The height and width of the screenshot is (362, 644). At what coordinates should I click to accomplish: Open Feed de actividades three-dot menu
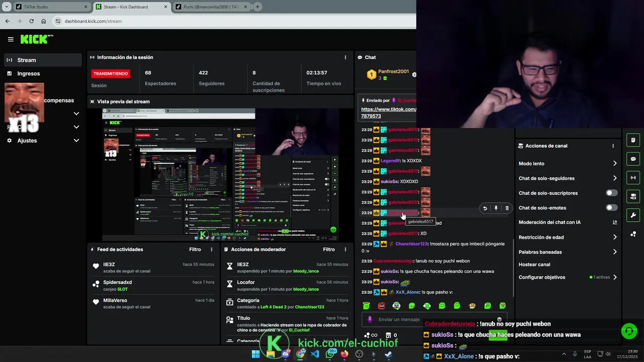tap(211, 249)
